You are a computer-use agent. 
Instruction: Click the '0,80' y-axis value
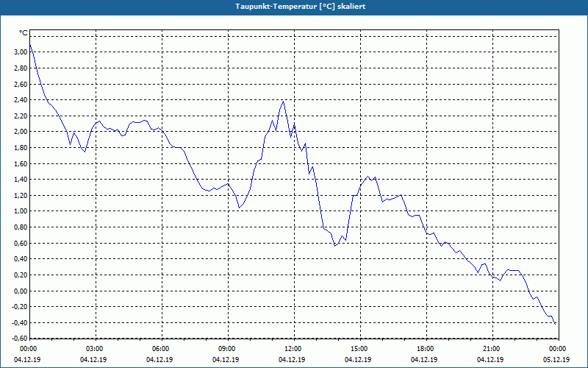pyautogui.click(x=21, y=227)
